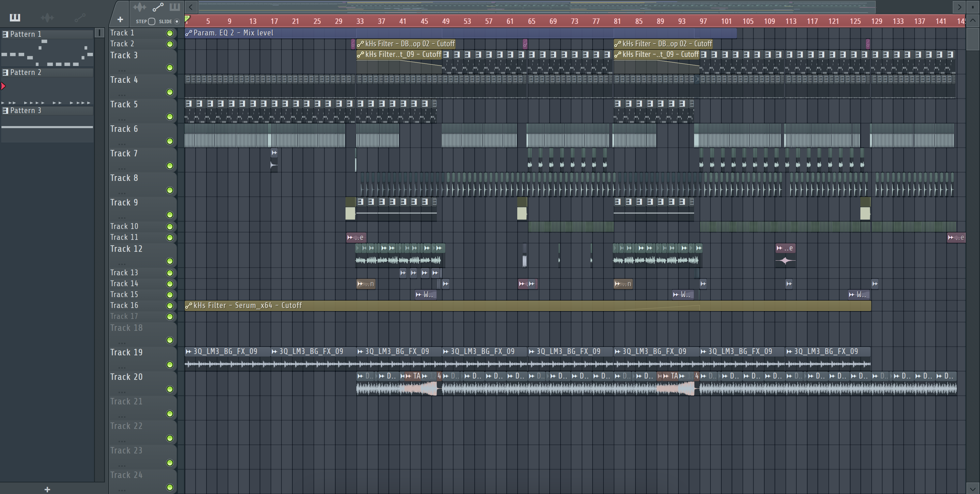Click the green playhead marker at bar 1

click(187, 19)
